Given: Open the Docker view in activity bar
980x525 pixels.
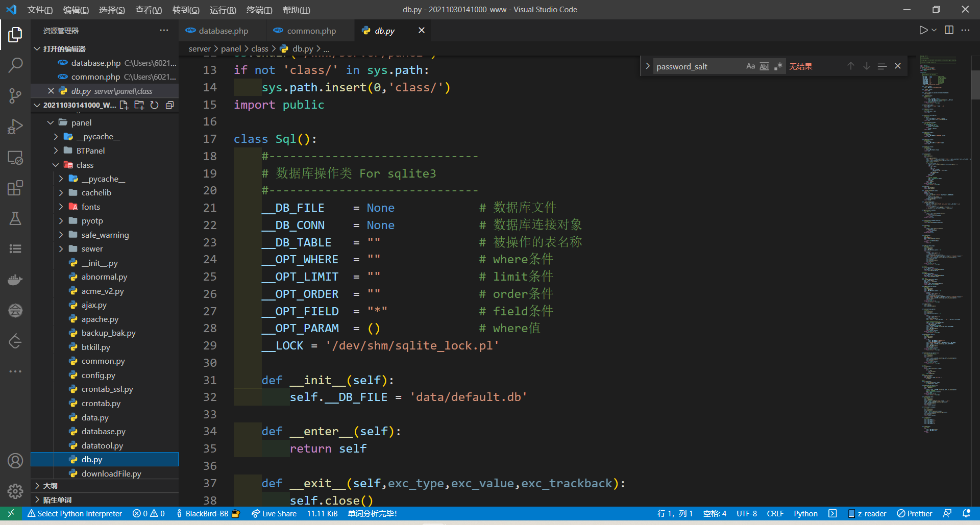Looking at the screenshot, I should coord(15,280).
